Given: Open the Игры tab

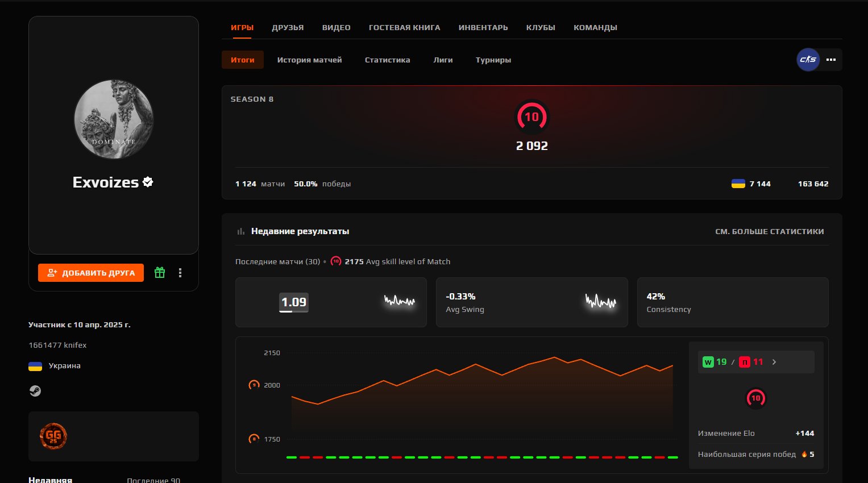Looking at the screenshot, I should (x=242, y=27).
